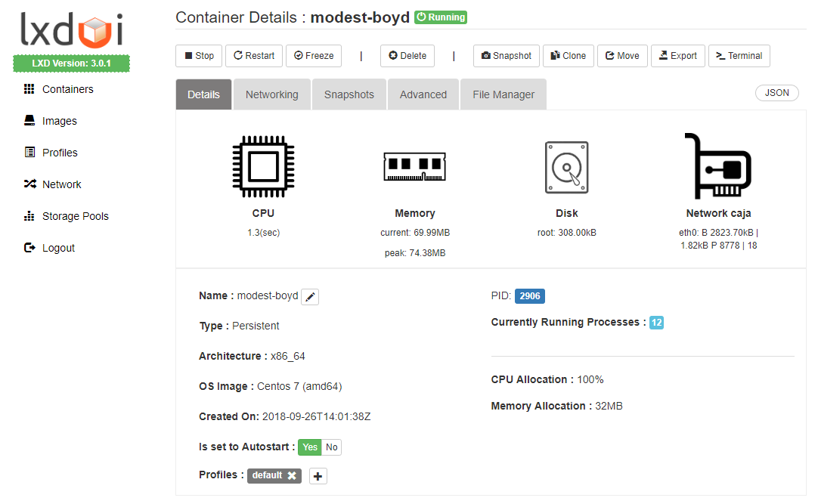Open Storage Pools in the sidebar
818x504 pixels.
[76, 216]
